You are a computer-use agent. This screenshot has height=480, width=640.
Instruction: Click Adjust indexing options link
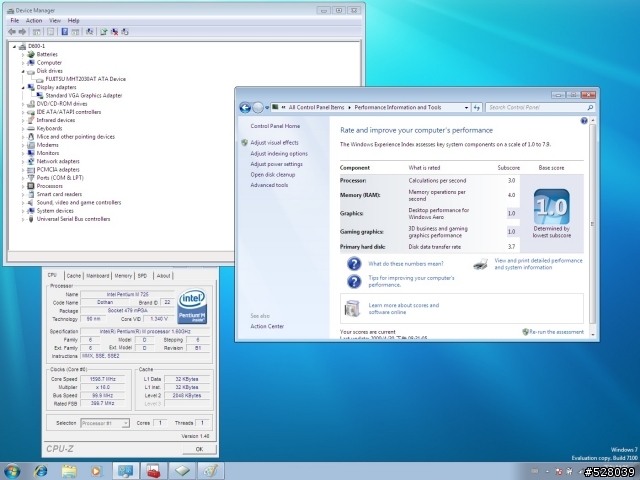(279, 154)
